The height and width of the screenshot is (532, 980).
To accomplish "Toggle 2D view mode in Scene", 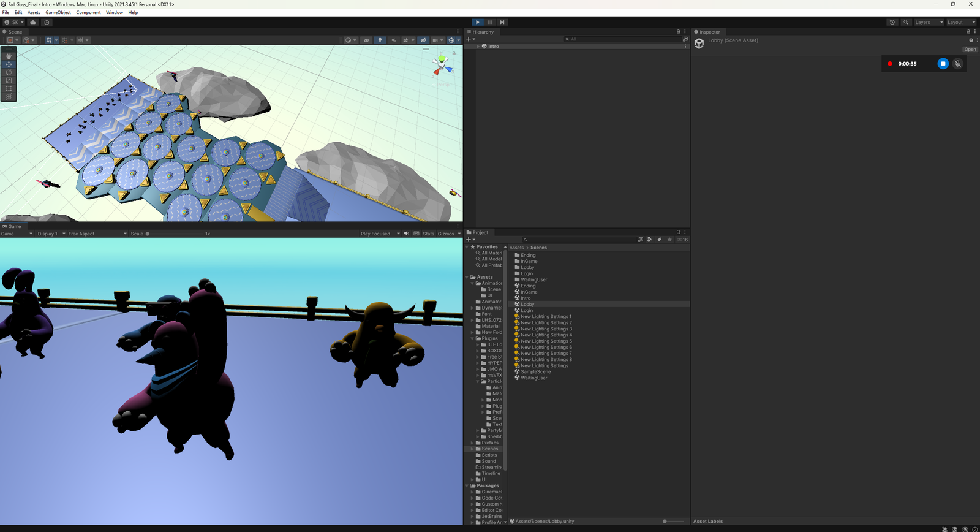I will click(366, 40).
